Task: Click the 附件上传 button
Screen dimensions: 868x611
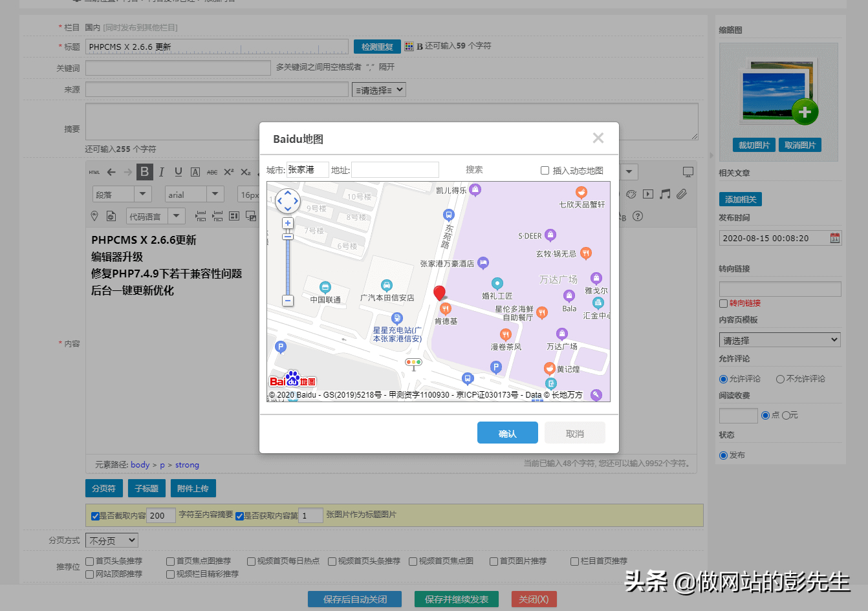Action: tap(193, 488)
